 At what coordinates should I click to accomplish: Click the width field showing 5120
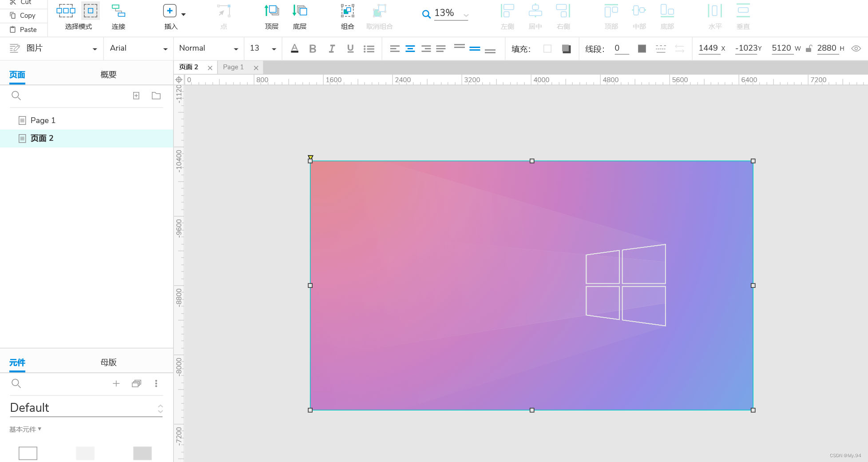[781, 48]
